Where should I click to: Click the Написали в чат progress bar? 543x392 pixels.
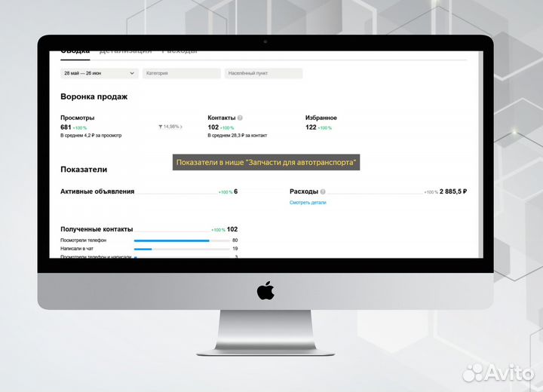tap(181, 249)
